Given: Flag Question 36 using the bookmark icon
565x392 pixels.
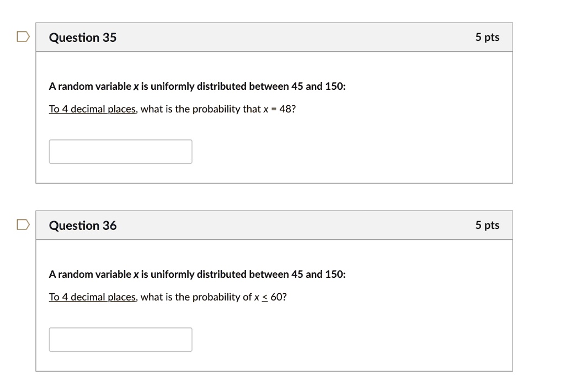Looking at the screenshot, I should point(23,224).
